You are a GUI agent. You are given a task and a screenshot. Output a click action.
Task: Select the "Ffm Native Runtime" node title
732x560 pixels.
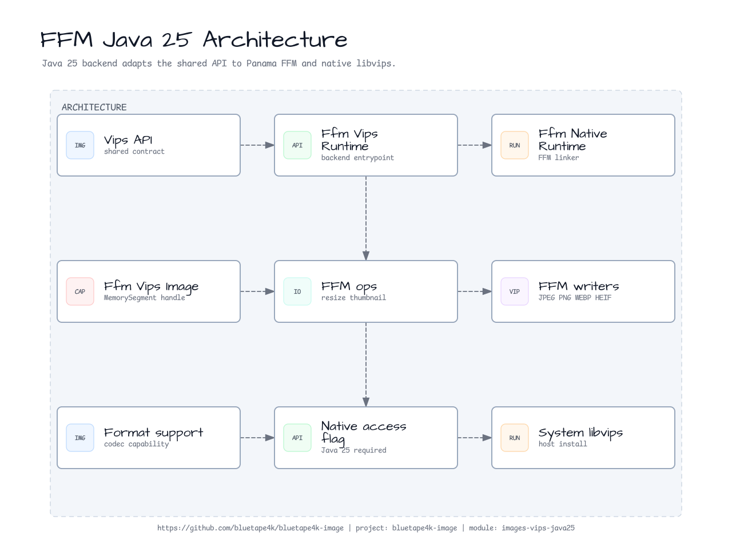(573, 140)
